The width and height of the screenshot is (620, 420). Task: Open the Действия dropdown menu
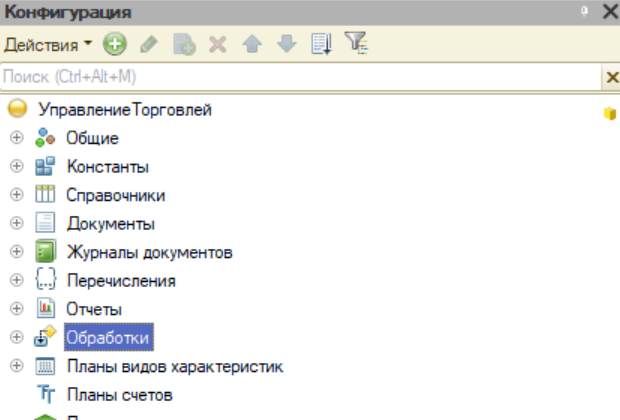(x=48, y=45)
